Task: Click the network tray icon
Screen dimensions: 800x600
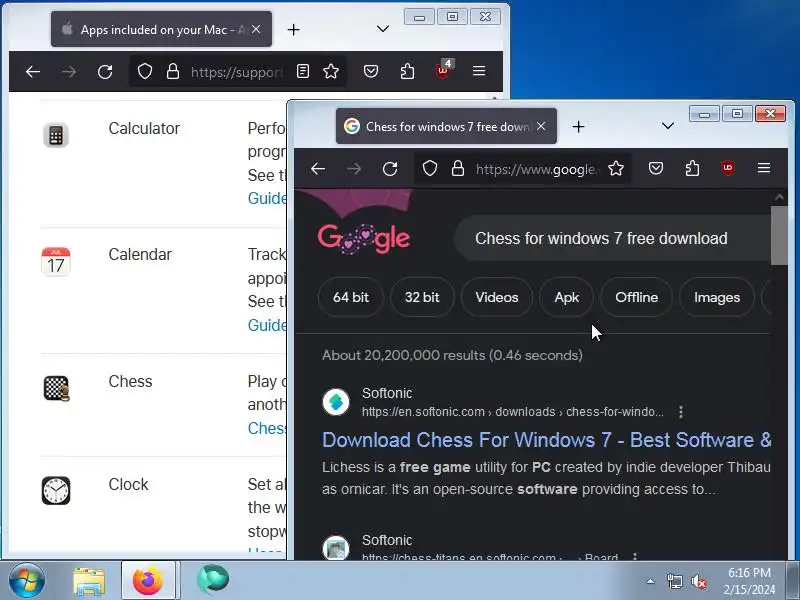Action: [674, 581]
